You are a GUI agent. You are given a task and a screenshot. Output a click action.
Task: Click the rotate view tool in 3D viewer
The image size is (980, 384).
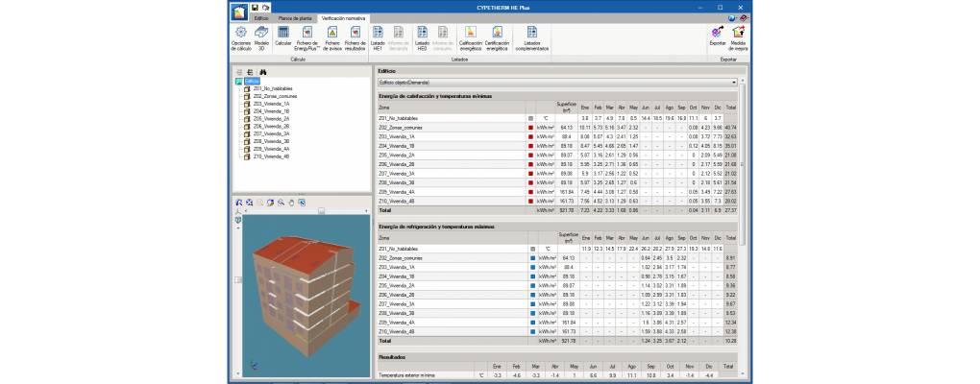coord(271,203)
